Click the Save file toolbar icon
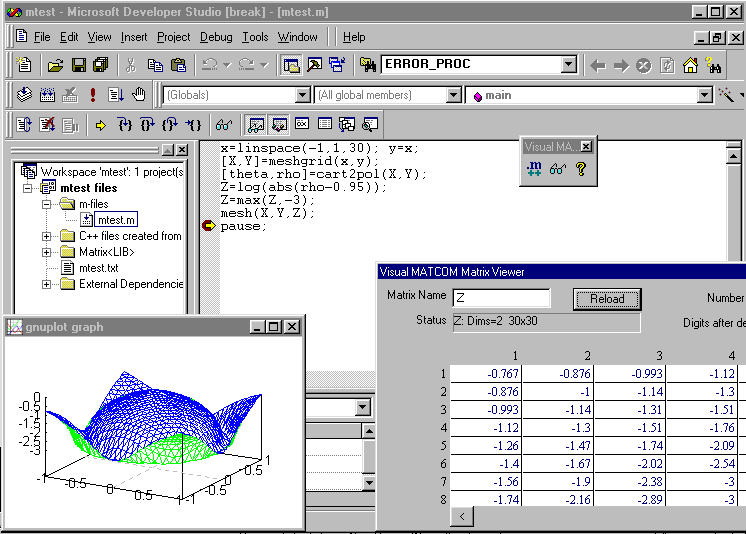This screenshot has width=746, height=534. [78, 65]
